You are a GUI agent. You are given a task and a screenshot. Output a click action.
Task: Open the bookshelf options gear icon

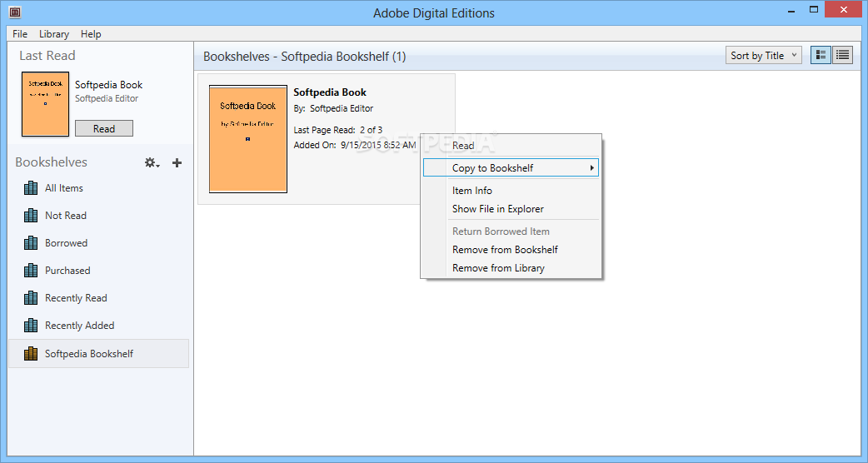pos(152,162)
